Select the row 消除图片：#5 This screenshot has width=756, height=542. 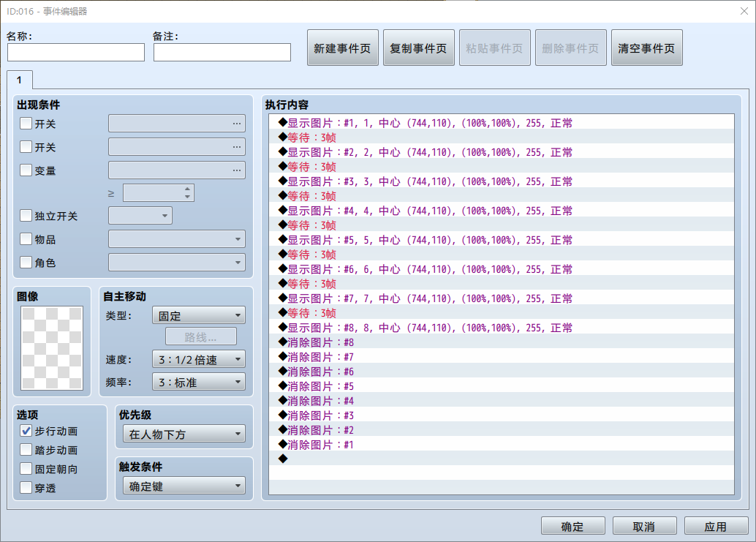(502, 385)
